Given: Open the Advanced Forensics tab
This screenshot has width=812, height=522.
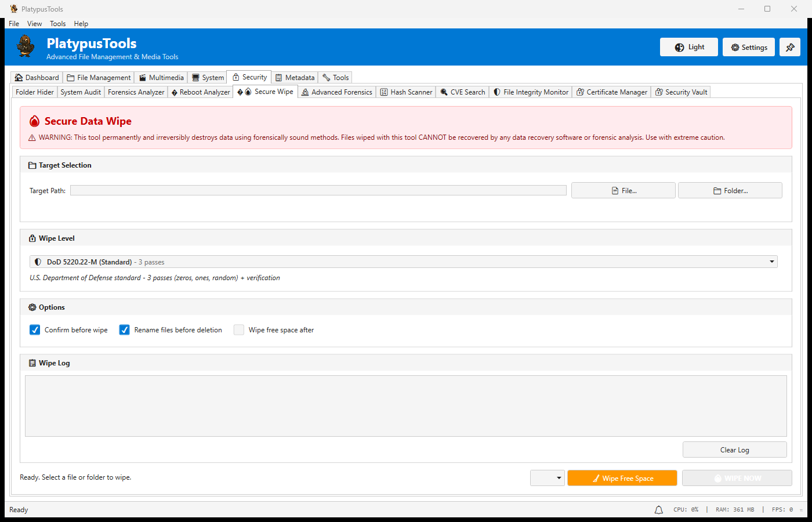Looking at the screenshot, I should (x=336, y=92).
